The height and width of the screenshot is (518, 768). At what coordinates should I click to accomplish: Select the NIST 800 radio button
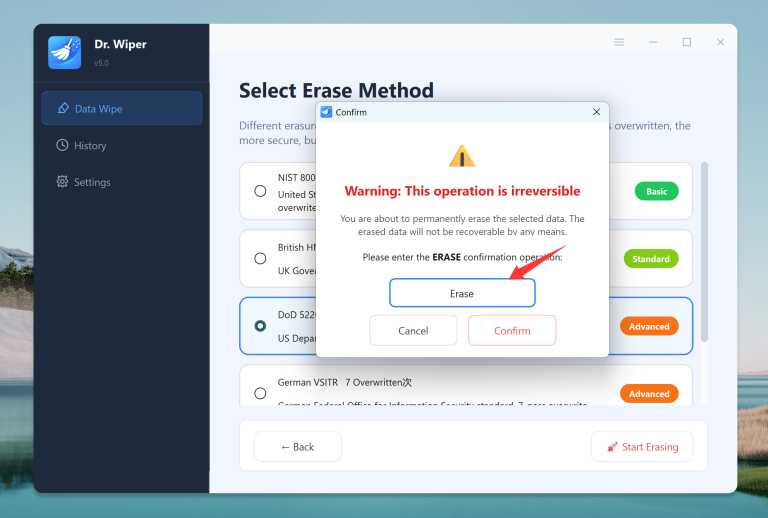click(260, 191)
